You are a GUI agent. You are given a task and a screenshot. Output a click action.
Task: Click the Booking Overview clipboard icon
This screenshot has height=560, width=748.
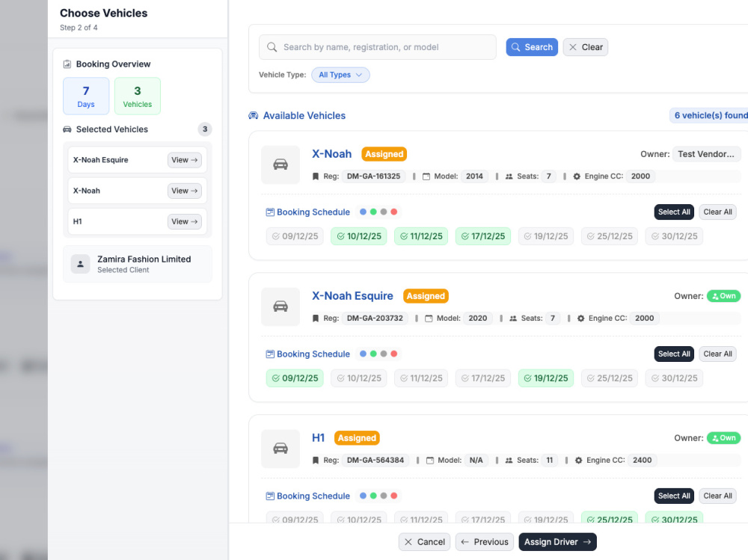click(67, 64)
